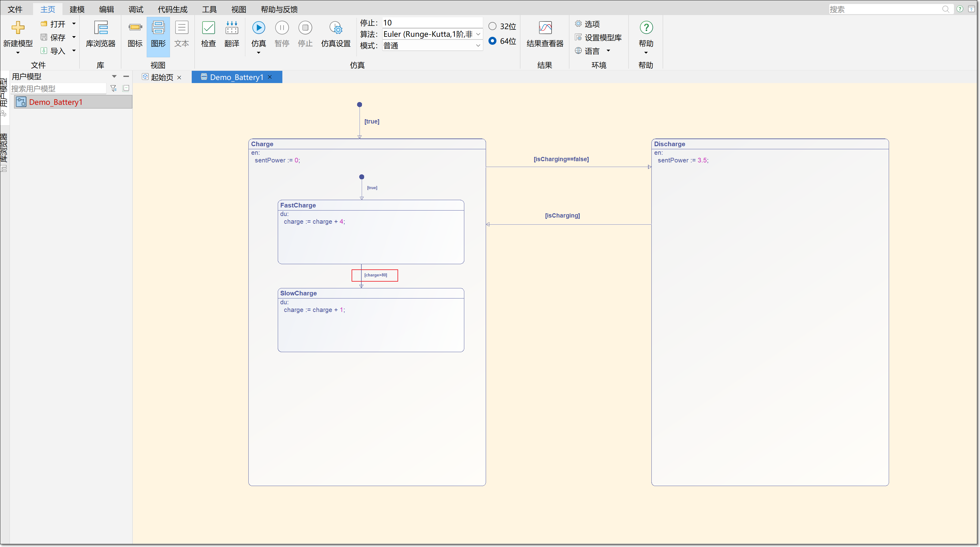Click 设置模型库 button

coord(598,37)
